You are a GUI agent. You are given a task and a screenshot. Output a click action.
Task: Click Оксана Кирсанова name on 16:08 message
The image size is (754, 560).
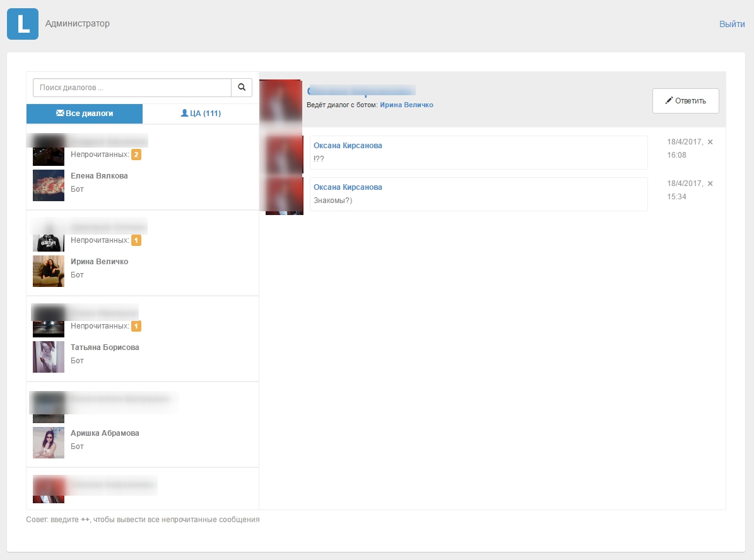click(x=348, y=146)
